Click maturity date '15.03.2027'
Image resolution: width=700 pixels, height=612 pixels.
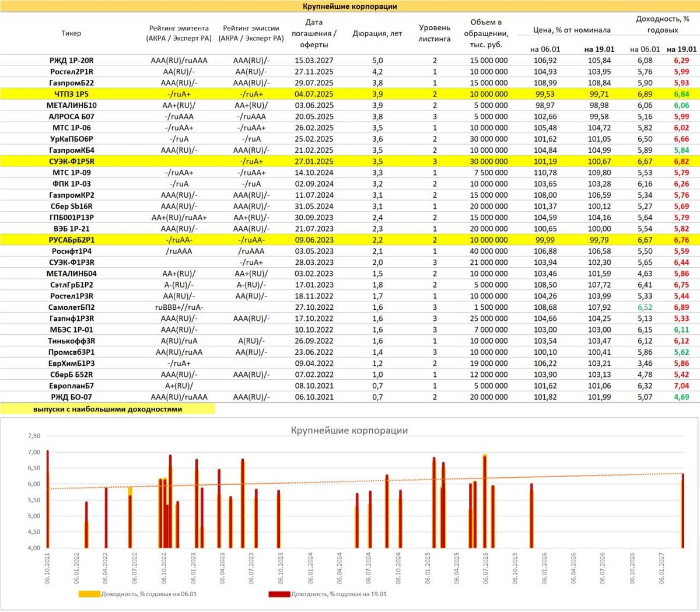(x=314, y=60)
